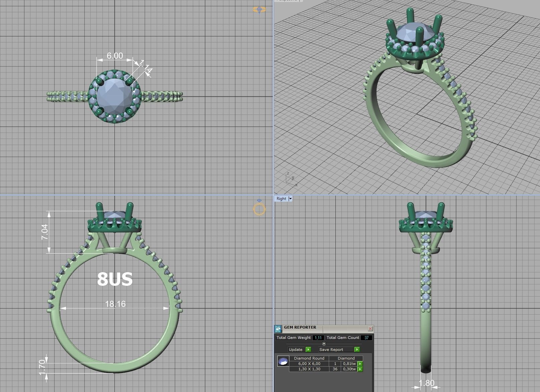Click the front view ring icon
This screenshot has height=392, width=540.
click(259, 207)
